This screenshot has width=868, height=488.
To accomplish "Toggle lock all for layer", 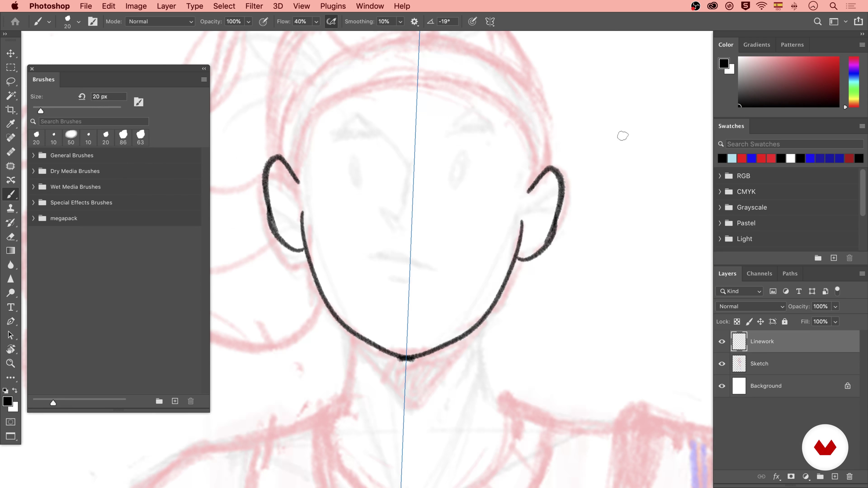I will point(785,322).
